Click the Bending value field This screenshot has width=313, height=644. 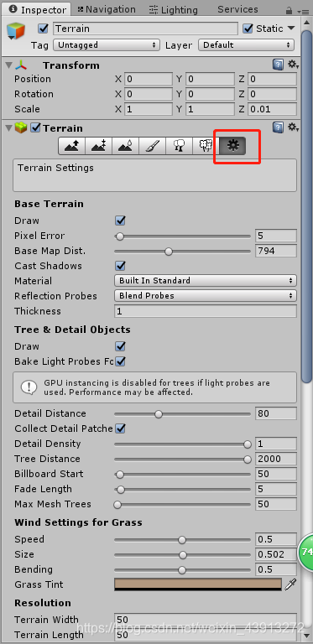275,569
